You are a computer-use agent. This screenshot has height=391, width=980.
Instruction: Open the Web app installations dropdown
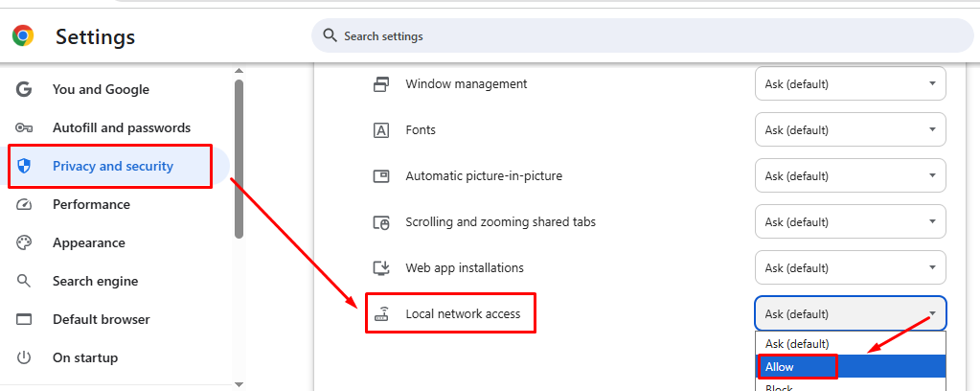click(850, 268)
